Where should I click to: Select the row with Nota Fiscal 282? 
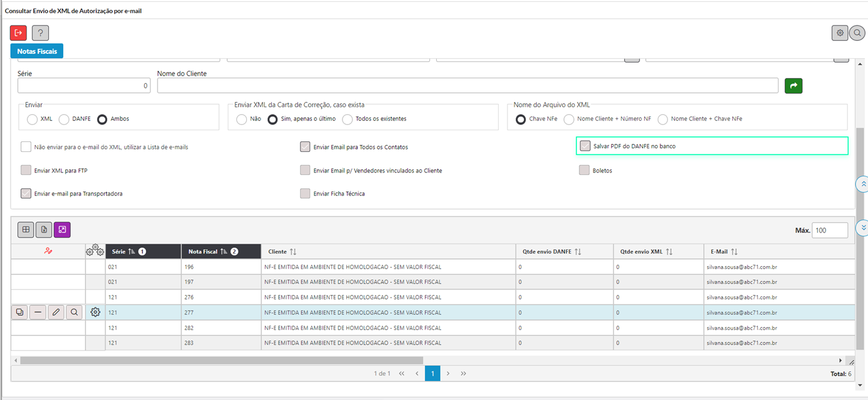(434, 327)
